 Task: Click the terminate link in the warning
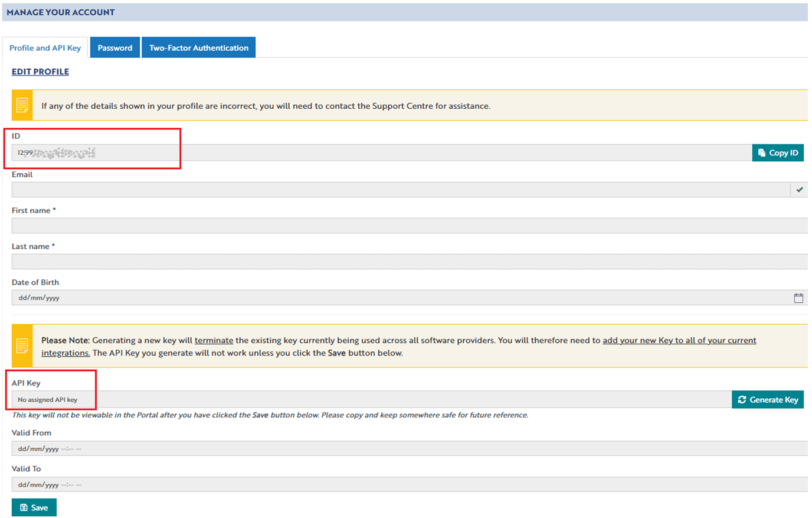point(214,340)
